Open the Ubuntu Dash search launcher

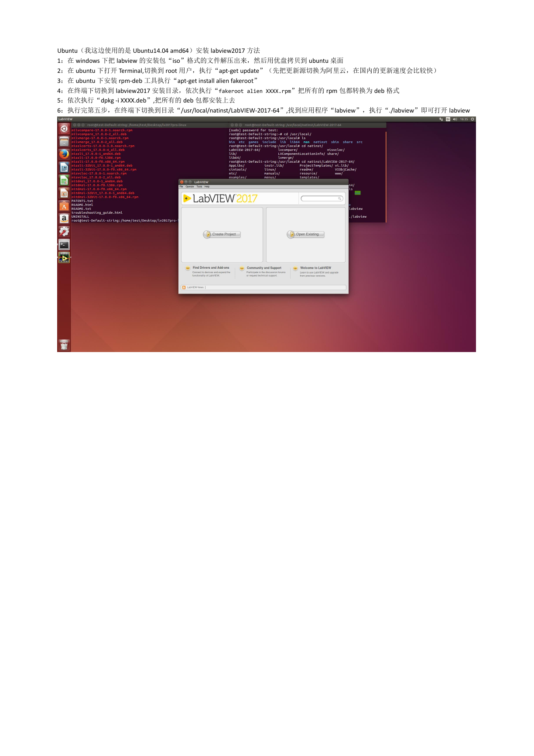tap(64, 129)
